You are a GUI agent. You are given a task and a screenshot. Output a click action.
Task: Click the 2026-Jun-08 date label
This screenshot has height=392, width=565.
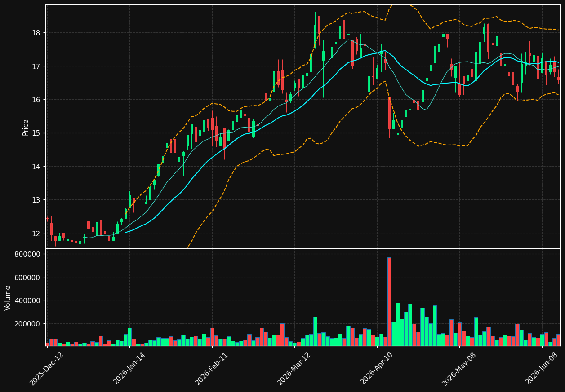[542, 369]
